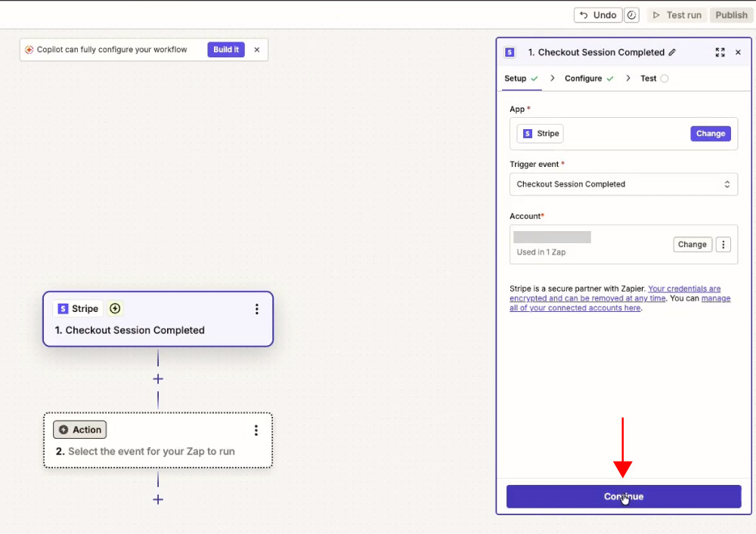Open the Trigger event dropdown

[624, 184]
